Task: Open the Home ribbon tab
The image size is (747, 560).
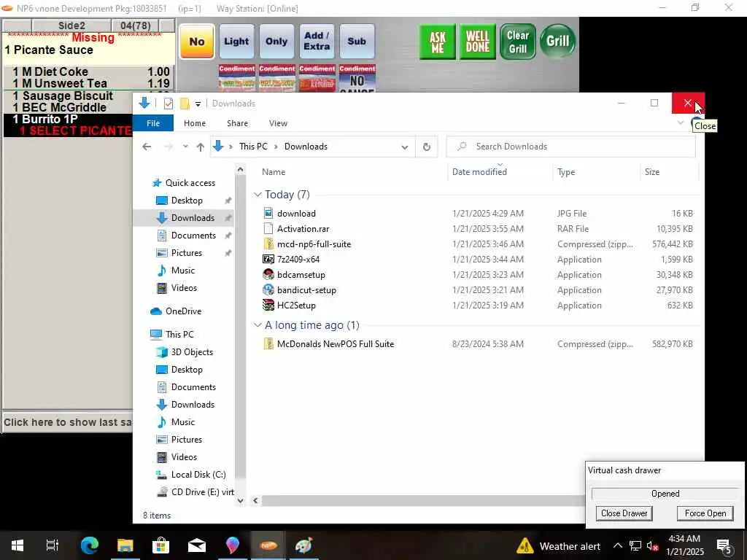Action: tap(195, 122)
